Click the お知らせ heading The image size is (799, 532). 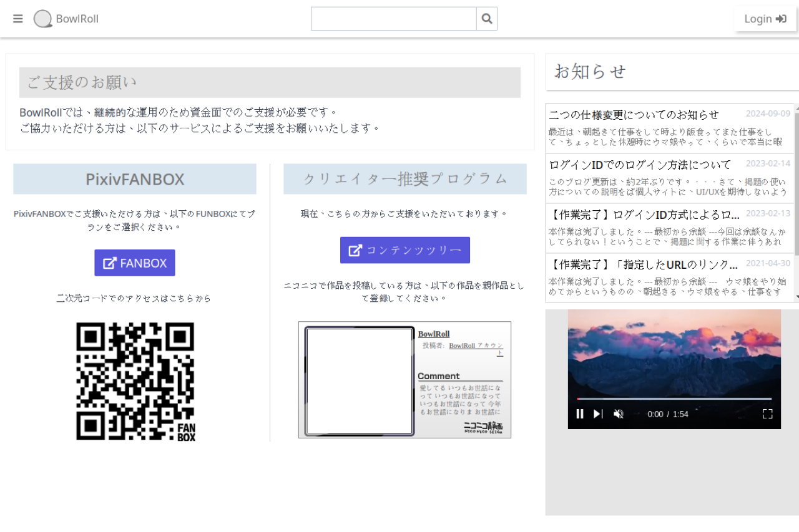point(591,72)
